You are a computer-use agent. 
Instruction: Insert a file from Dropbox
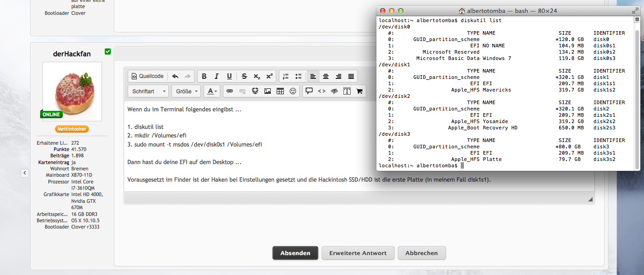pos(255,91)
